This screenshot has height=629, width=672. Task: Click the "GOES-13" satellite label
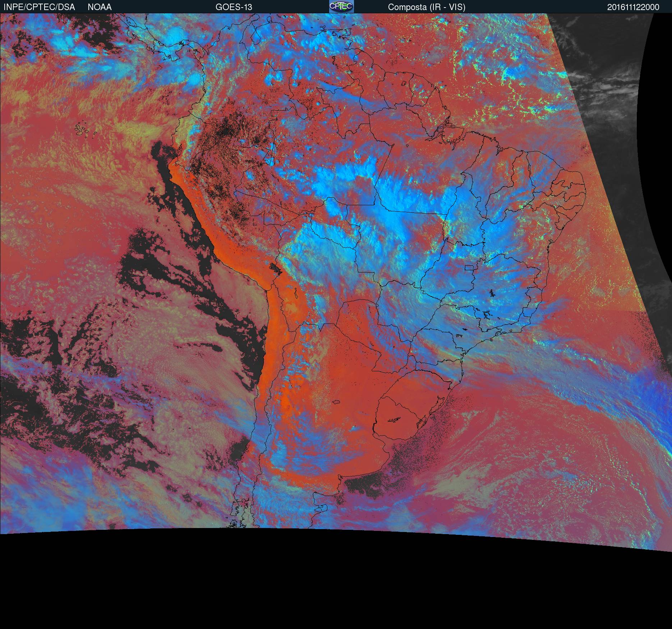pos(234,7)
